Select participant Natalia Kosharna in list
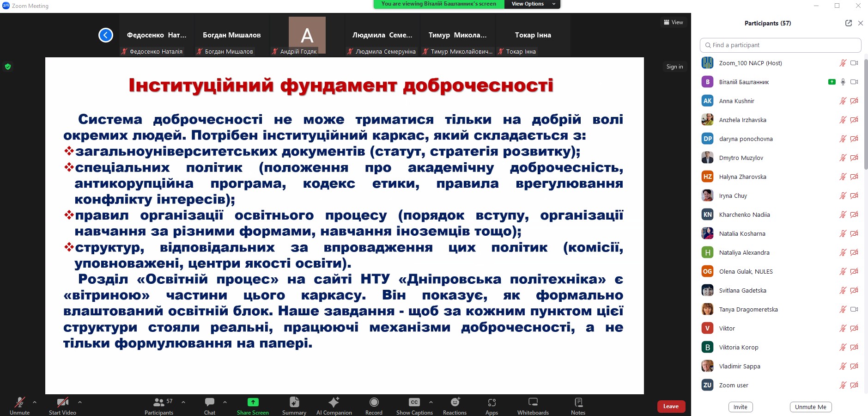 click(781, 233)
